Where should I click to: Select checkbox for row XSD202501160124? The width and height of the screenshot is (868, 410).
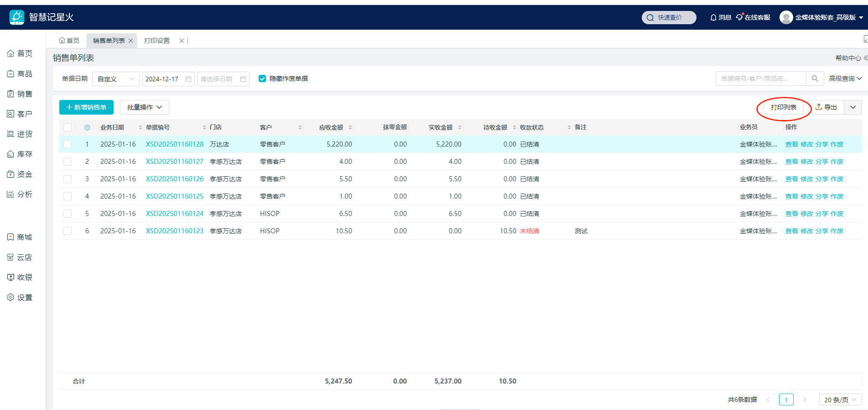pyautogui.click(x=68, y=214)
